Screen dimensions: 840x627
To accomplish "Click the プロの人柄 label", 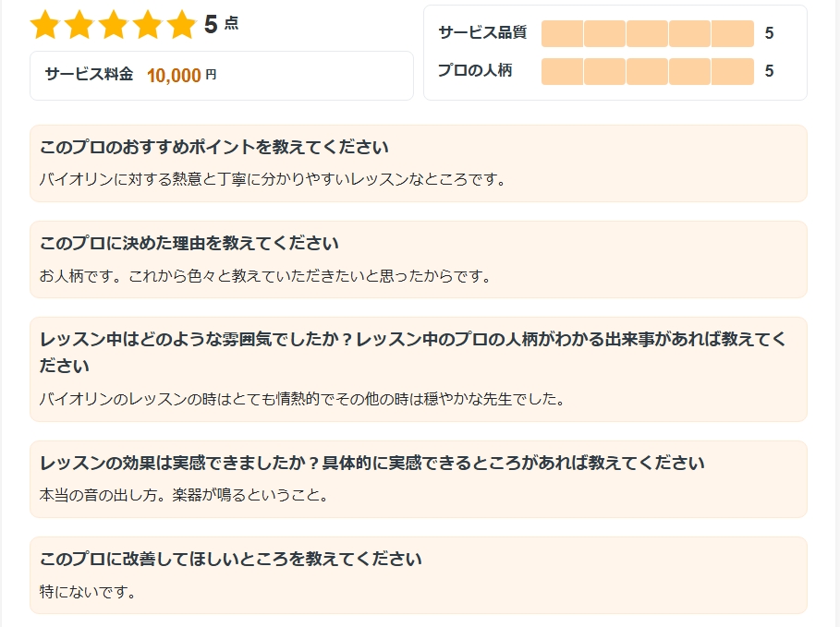I will click(475, 70).
